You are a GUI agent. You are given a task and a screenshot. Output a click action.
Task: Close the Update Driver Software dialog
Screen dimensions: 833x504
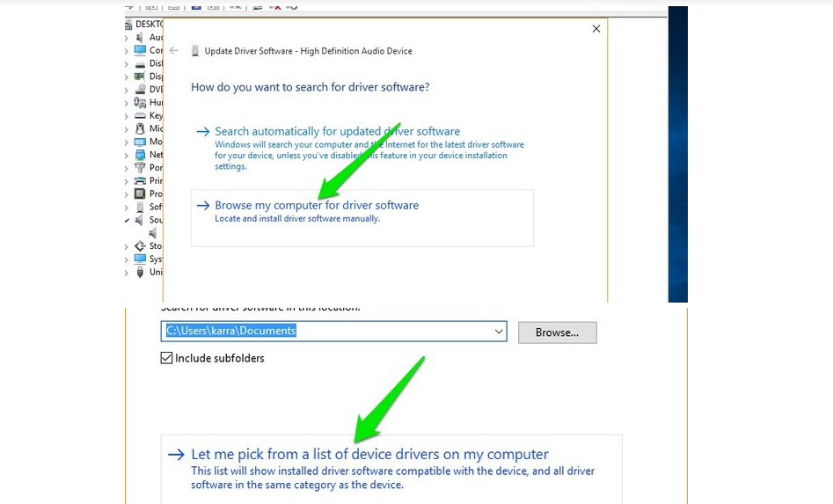coord(596,29)
